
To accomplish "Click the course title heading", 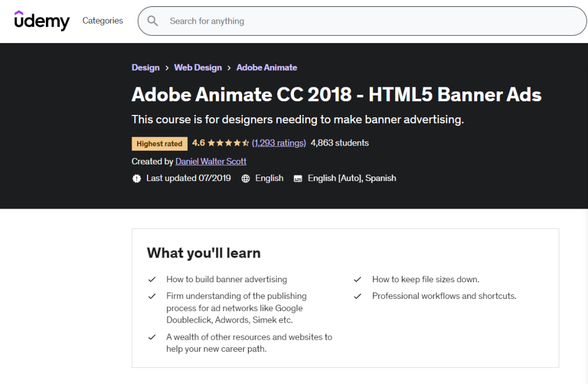I will pos(336,94).
